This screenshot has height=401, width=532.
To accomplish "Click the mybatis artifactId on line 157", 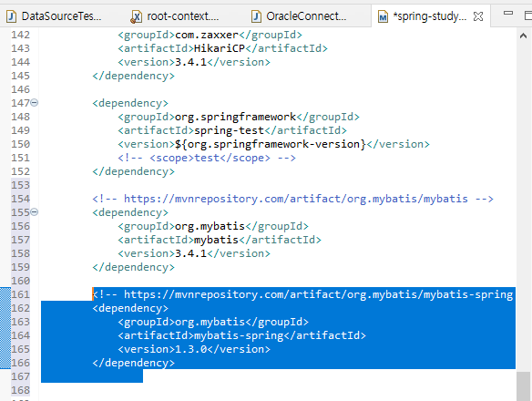I will point(216,240).
